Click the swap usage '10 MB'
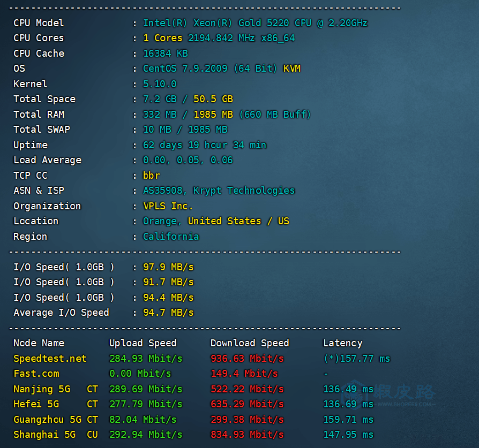Image resolution: width=479 pixels, height=448 pixels. (157, 130)
